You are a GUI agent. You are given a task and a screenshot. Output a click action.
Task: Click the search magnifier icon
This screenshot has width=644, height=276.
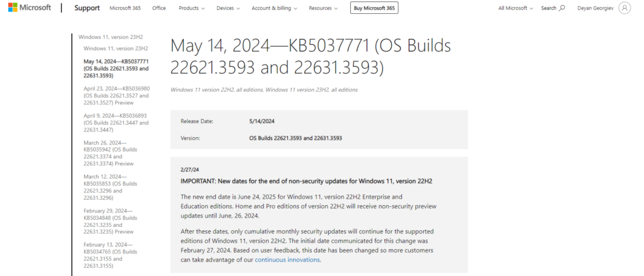[562, 8]
